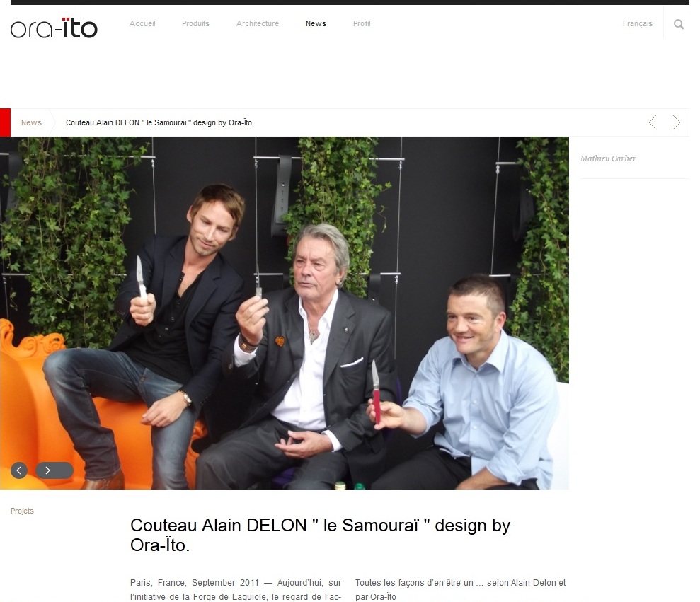Click the Paris, France, September 2011 paragraph
The image size is (700, 602).
pyautogui.click(x=236, y=590)
